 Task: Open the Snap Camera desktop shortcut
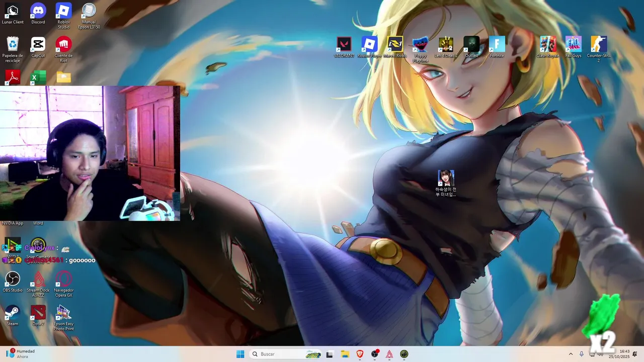click(38, 248)
